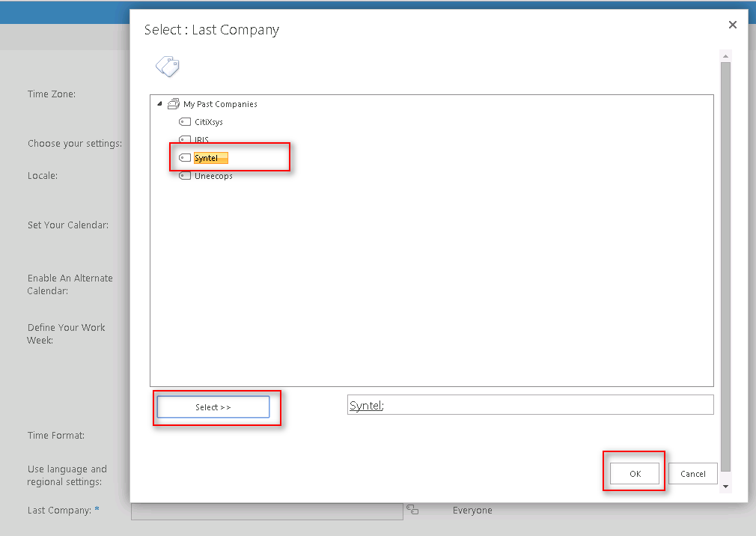Click the tag icon next to Syntel
The image size is (756, 536).
(x=185, y=158)
